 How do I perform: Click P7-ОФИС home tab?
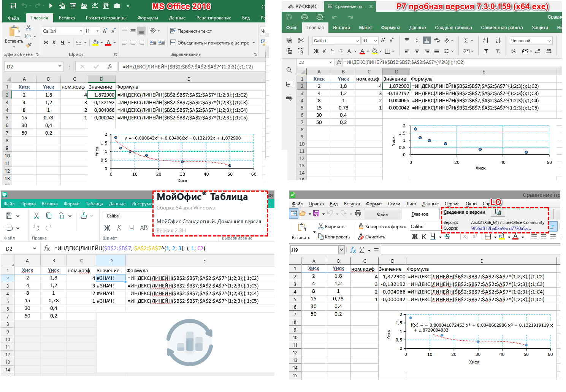coord(303,6)
